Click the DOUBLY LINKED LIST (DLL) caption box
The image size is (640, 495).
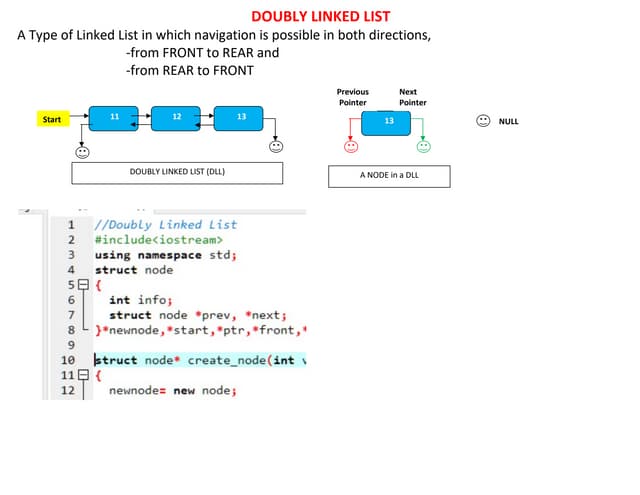tap(177, 172)
